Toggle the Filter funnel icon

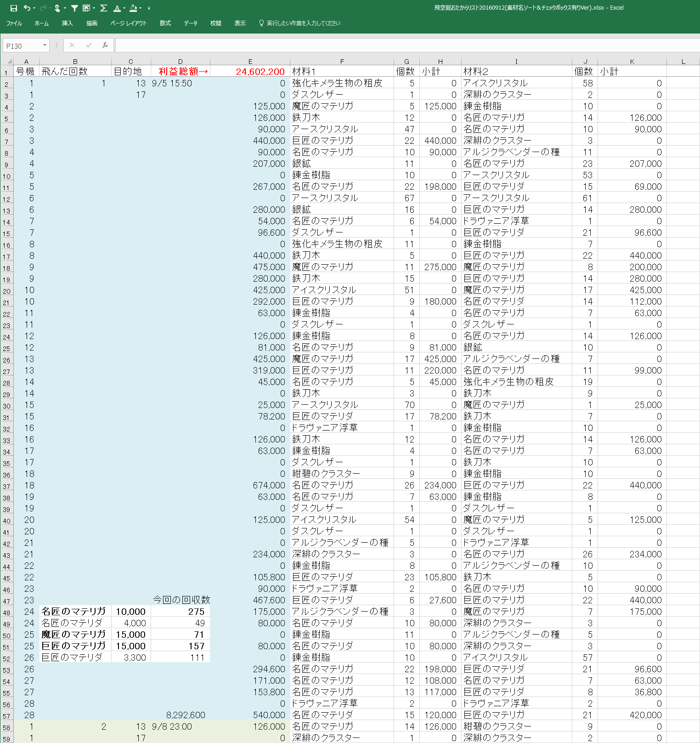tap(74, 8)
